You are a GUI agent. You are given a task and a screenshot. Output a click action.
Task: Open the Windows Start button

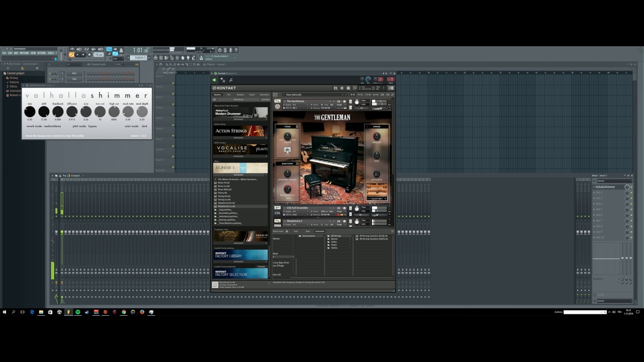[5, 312]
